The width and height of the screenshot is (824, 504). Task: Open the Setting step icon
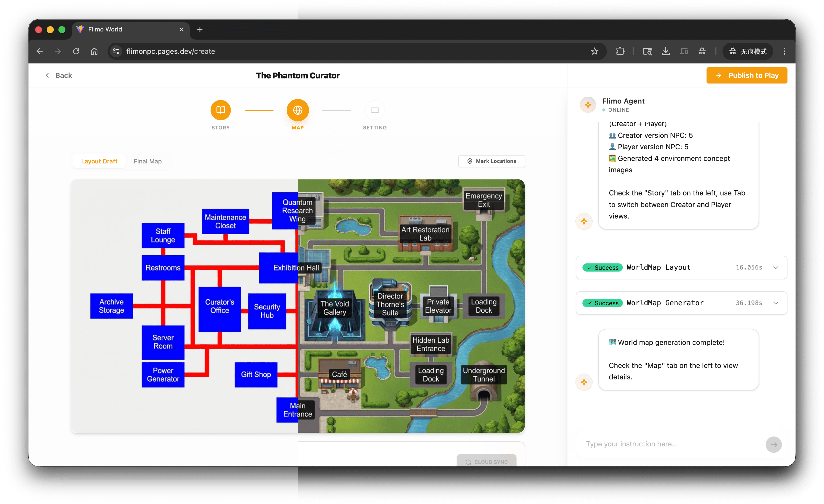[374, 110]
